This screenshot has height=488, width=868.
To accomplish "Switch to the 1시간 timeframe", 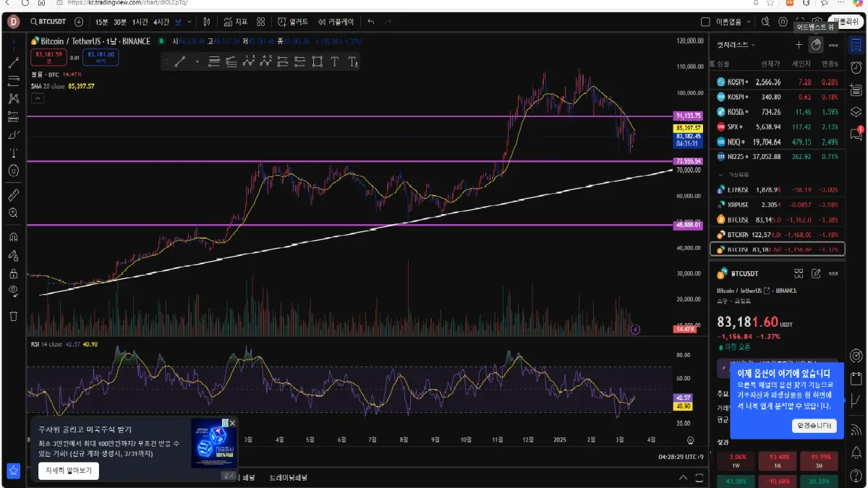I will (140, 22).
